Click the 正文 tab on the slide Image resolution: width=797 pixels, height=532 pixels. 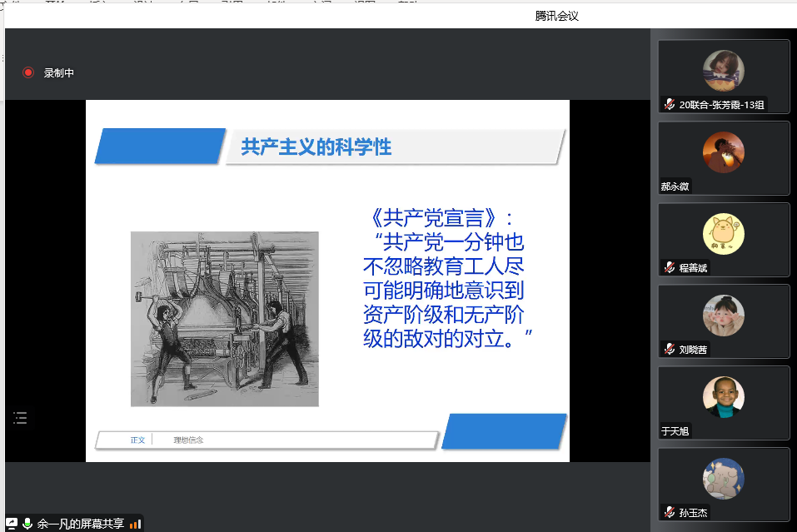[137, 440]
